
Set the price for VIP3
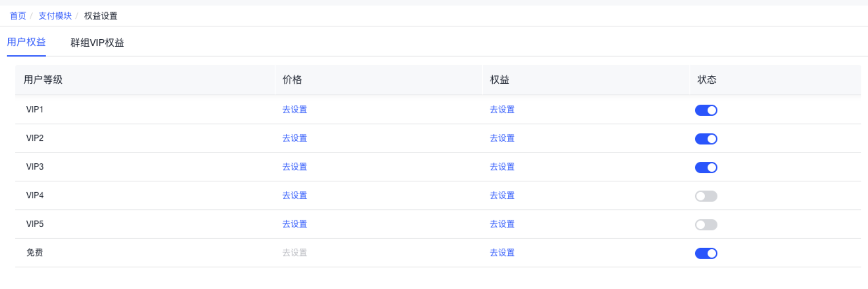pos(295,166)
